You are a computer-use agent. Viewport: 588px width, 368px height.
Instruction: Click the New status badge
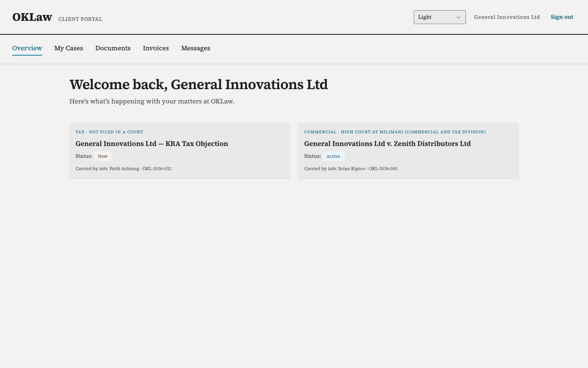tap(102, 156)
